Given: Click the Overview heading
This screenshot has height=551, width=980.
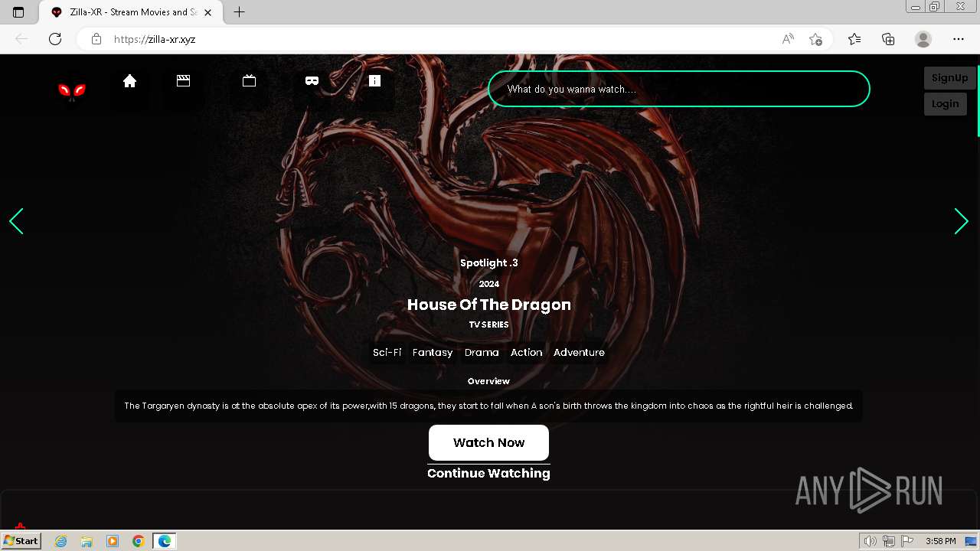Looking at the screenshot, I should point(488,381).
